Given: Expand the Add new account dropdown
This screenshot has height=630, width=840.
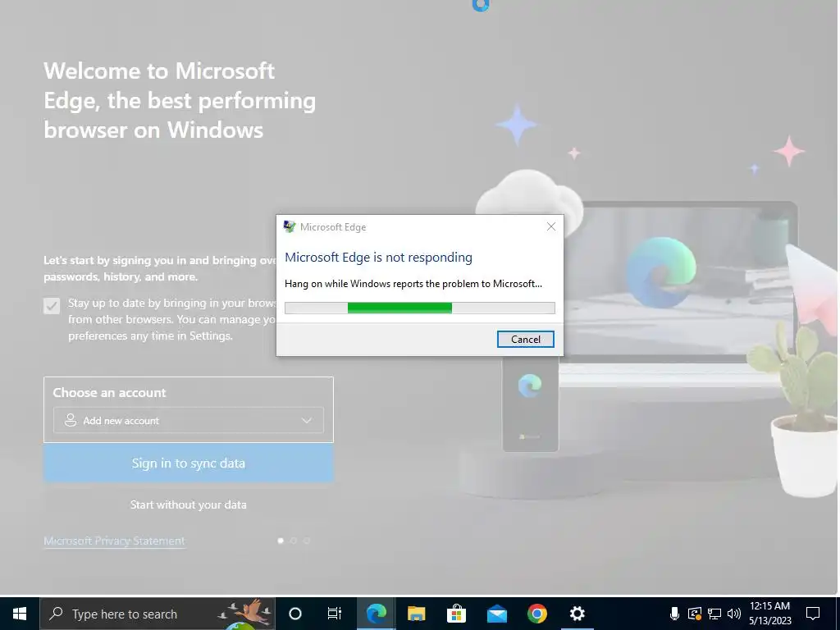Looking at the screenshot, I should 189,421.
